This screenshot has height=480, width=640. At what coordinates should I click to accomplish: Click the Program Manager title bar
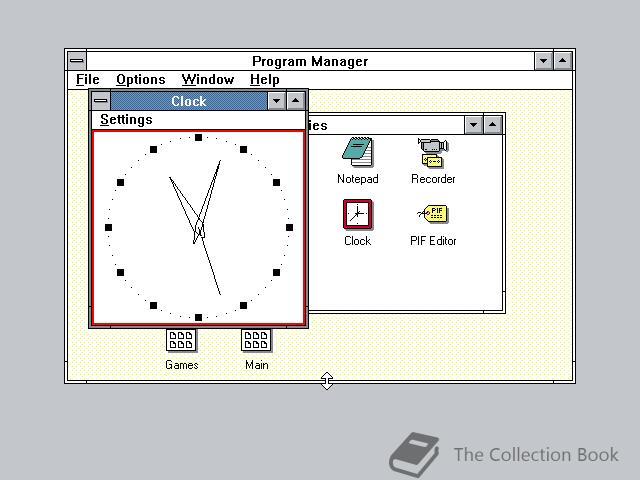tap(310, 61)
